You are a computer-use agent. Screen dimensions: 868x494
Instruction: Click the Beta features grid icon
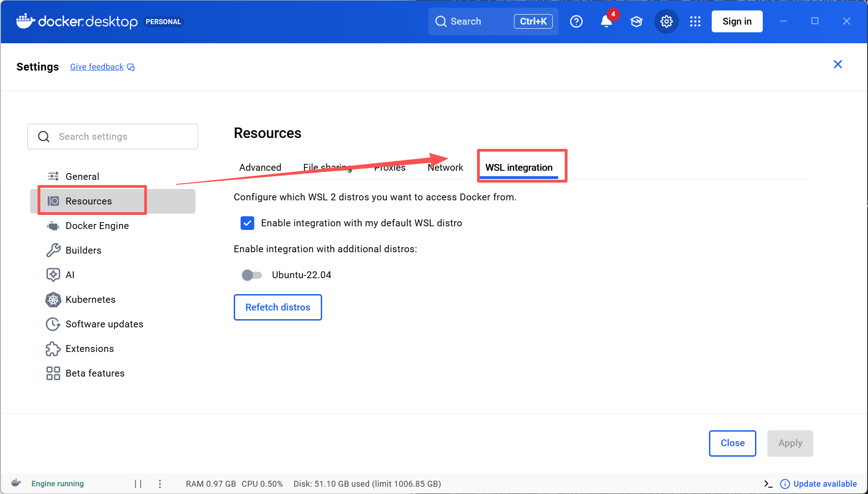pyautogui.click(x=53, y=373)
